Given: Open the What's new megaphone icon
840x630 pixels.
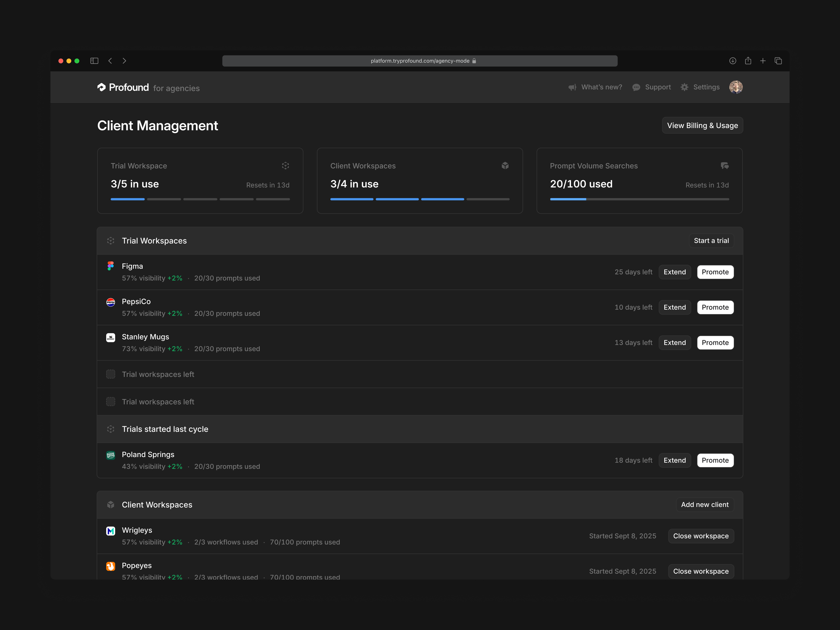Looking at the screenshot, I should click(572, 87).
